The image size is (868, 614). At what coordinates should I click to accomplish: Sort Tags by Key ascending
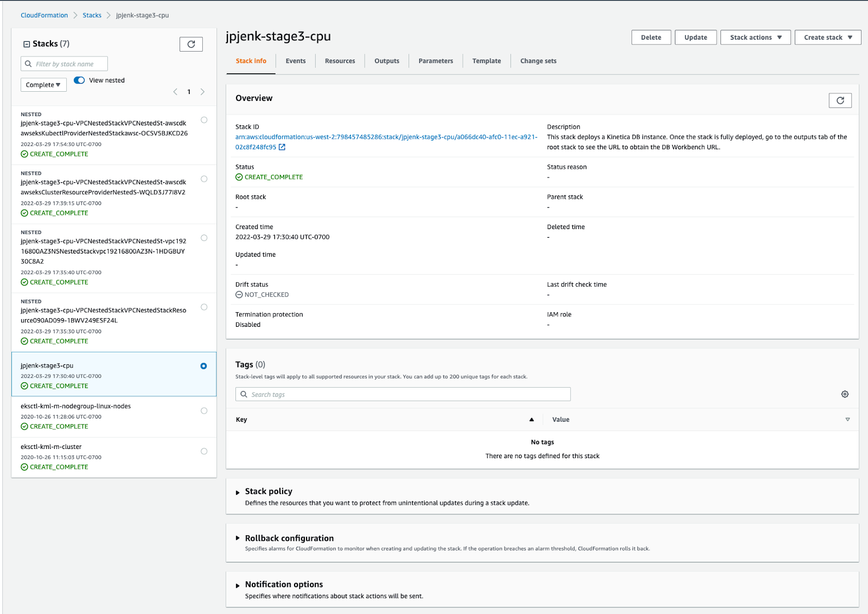(531, 419)
